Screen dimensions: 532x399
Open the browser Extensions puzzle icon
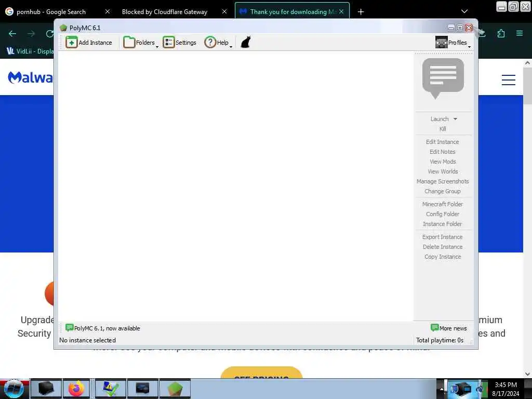pos(501,33)
